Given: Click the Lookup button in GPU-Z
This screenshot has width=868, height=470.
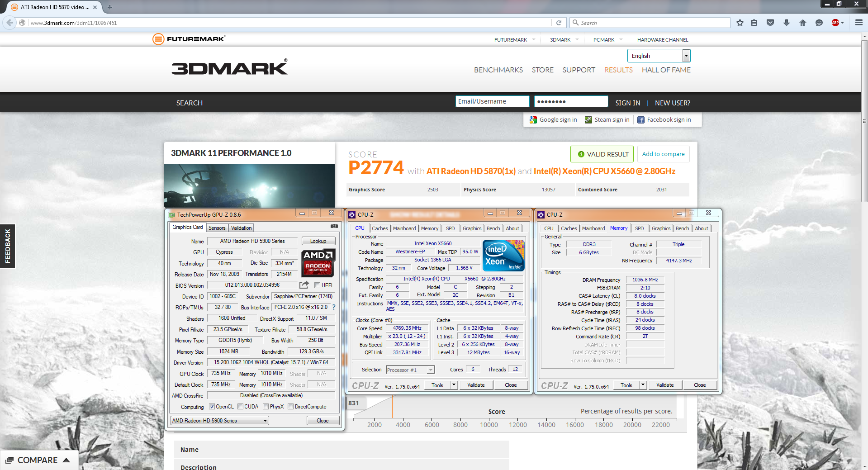Looking at the screenshot, I should click(318, 241).
